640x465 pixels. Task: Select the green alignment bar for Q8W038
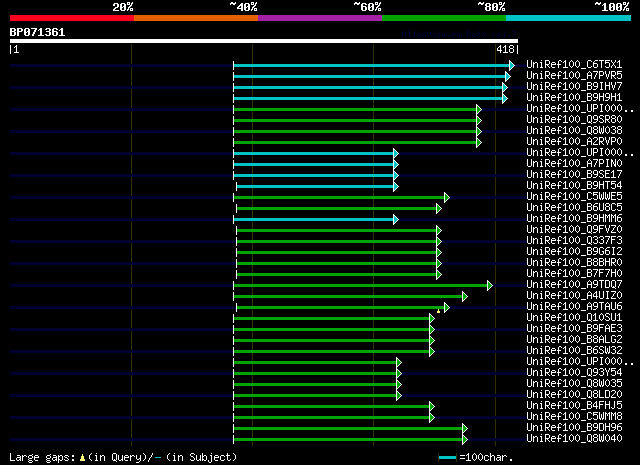click(355, 131)
